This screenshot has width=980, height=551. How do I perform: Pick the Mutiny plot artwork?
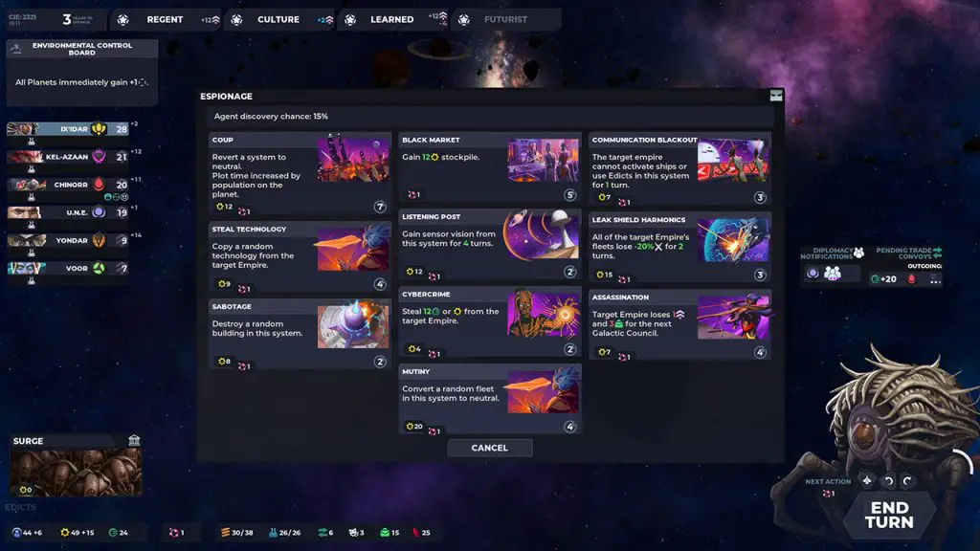coord(544,391)
